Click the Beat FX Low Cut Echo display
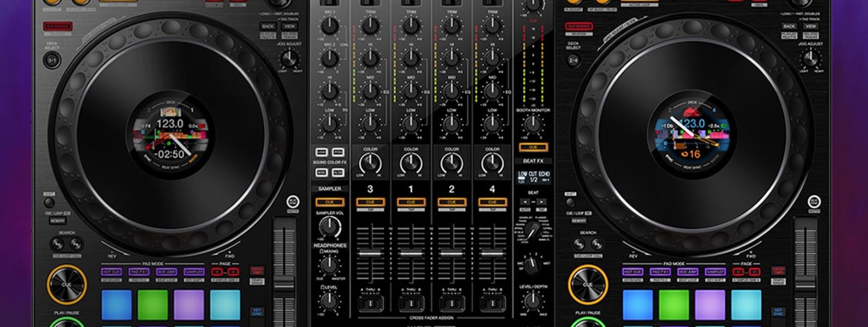The image size is (868, 327). click(x=534, y=177)
